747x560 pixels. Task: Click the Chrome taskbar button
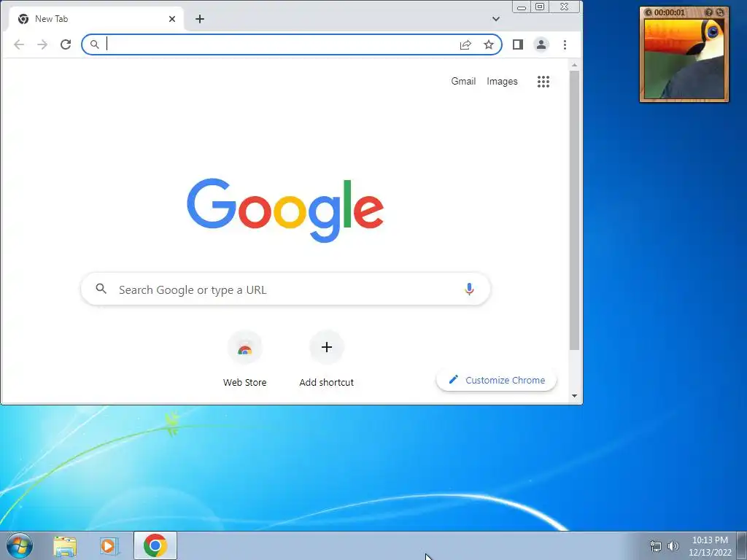155,545
